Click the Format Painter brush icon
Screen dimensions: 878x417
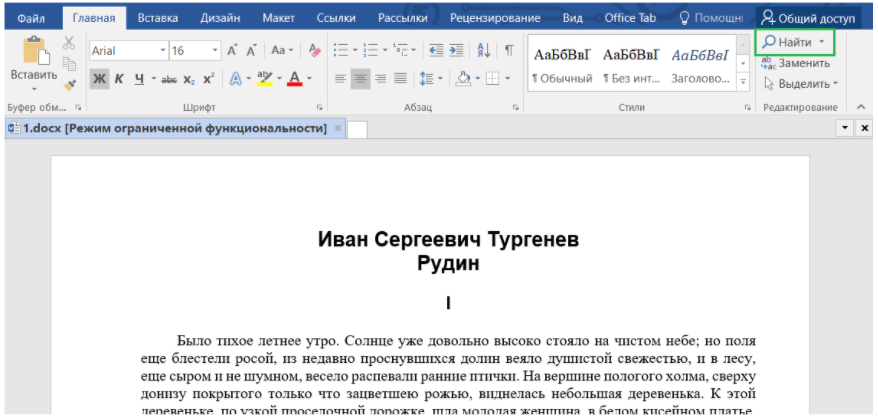click(x=69, y=84)
